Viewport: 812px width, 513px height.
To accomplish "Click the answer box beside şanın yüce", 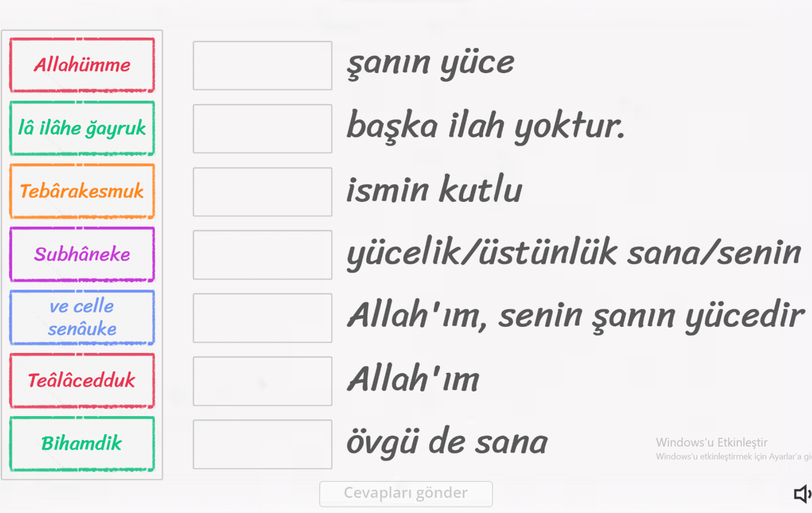I will (x=262, y=66).
